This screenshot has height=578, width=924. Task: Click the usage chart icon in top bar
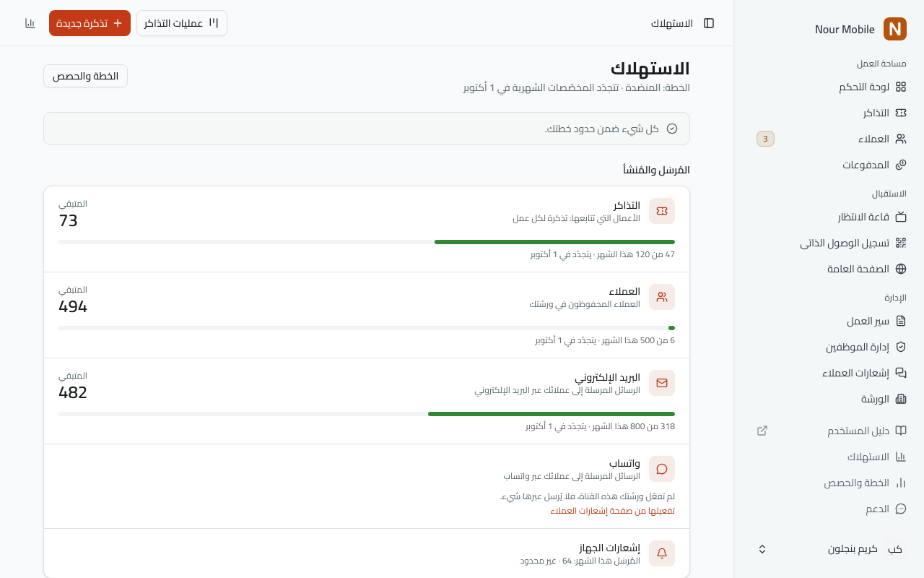pyautogui.click(x=30, y=23)
